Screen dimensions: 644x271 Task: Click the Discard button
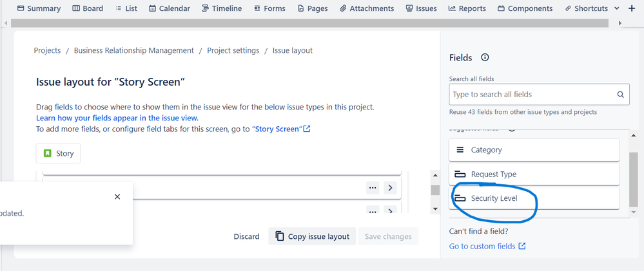(246, 236)
